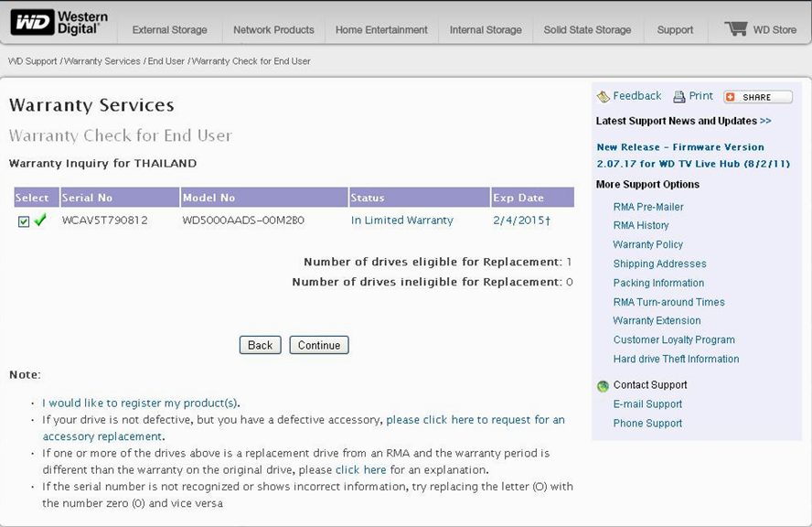Click the Share button

pos(757,97)
